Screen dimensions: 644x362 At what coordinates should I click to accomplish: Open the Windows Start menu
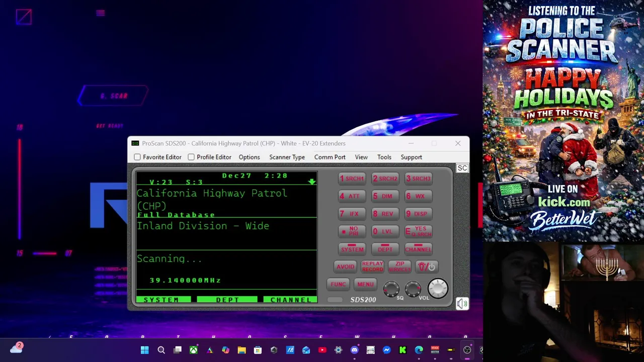(145, 350)
